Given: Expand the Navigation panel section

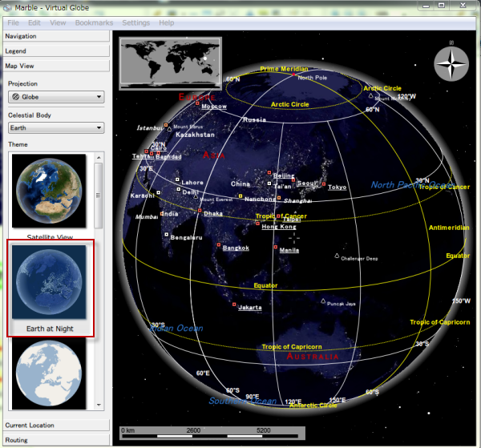Looking at the screenshot, I should (x=55, y=36).
